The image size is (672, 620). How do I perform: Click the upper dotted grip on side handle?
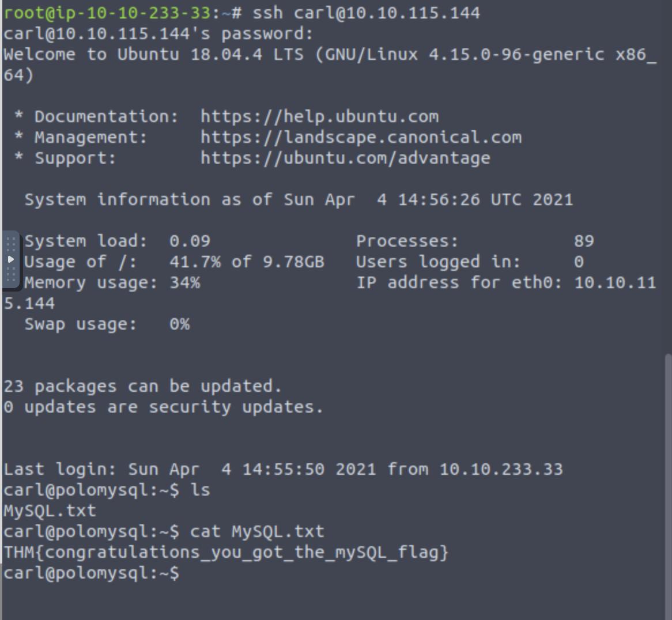tap(10, 244)
